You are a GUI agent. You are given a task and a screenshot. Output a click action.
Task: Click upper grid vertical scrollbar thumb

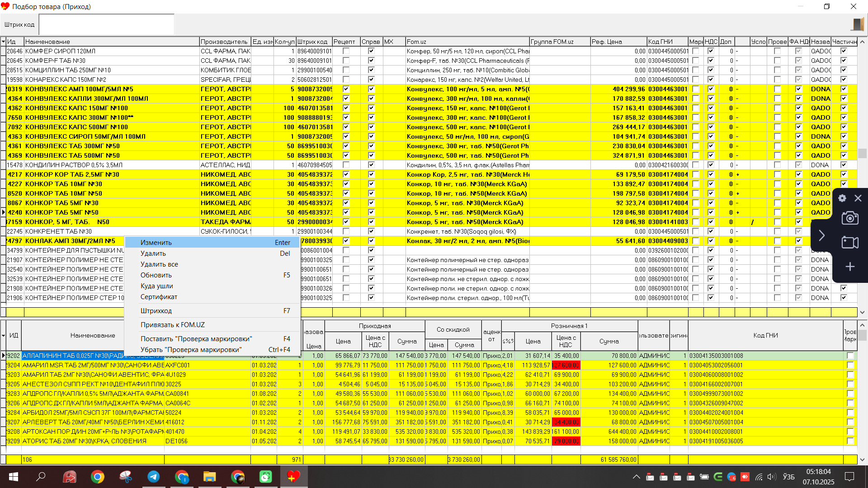tap(862, 153)
